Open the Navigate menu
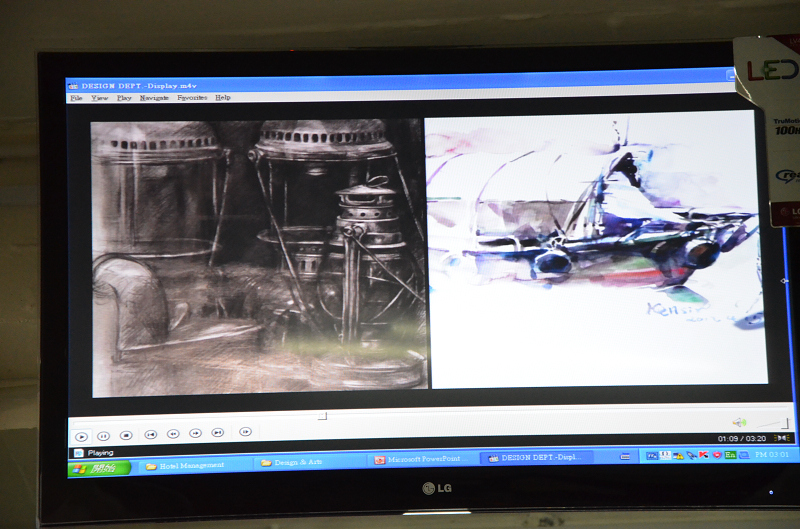The height and width of the screenshot is (529, 800). coord(154,97)
